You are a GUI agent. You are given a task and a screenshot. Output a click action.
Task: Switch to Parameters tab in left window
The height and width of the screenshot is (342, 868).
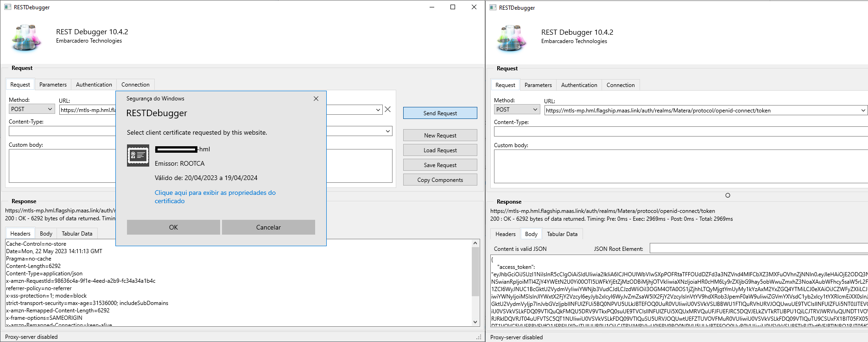click(53, 85)
